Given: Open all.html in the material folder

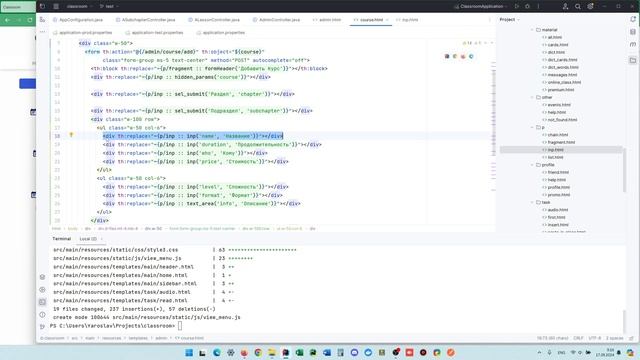Looking at the screenshot, I should 552,37.
